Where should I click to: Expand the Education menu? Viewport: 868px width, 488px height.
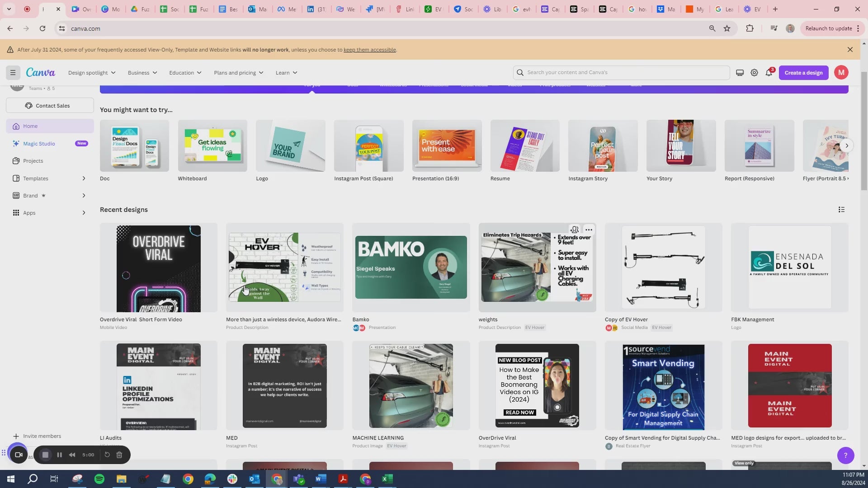tap(185, 73)
